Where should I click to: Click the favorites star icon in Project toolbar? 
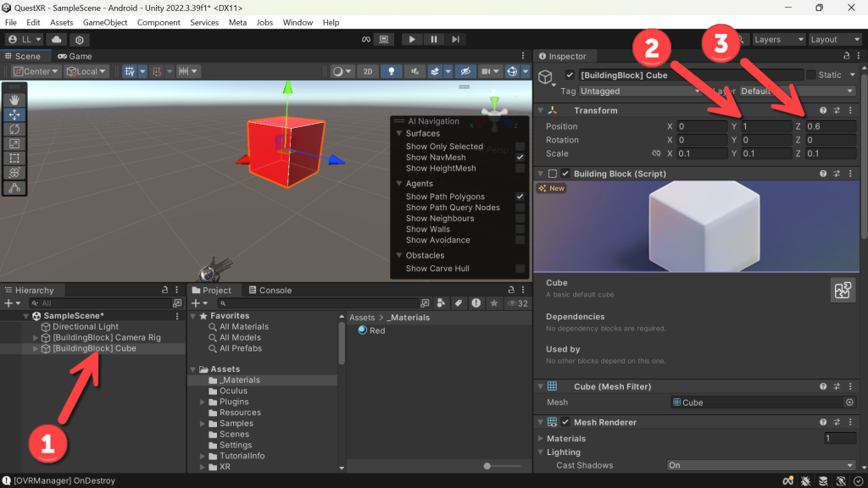[494, 303]
